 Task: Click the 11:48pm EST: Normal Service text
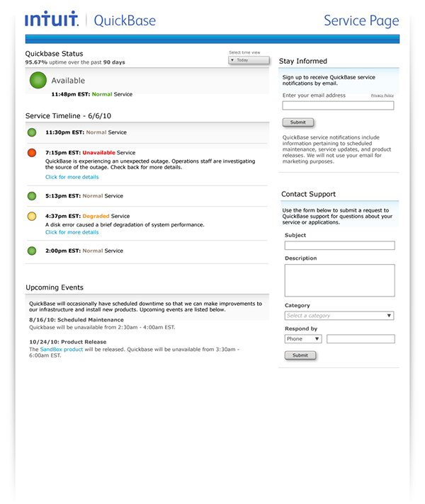tap(91, 94)
